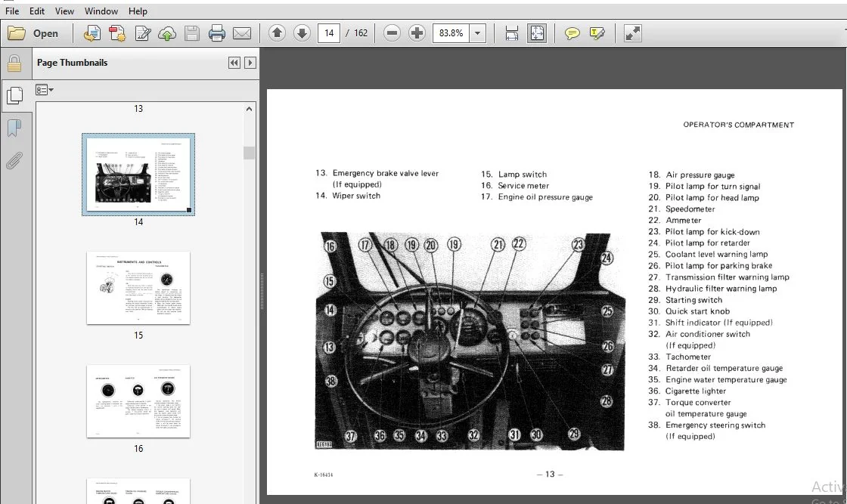The height and width of the screenshot is (504, 847).
Task: Click the combine files into PDF icon
Action: pyautogui.click(x=117, y=33)
